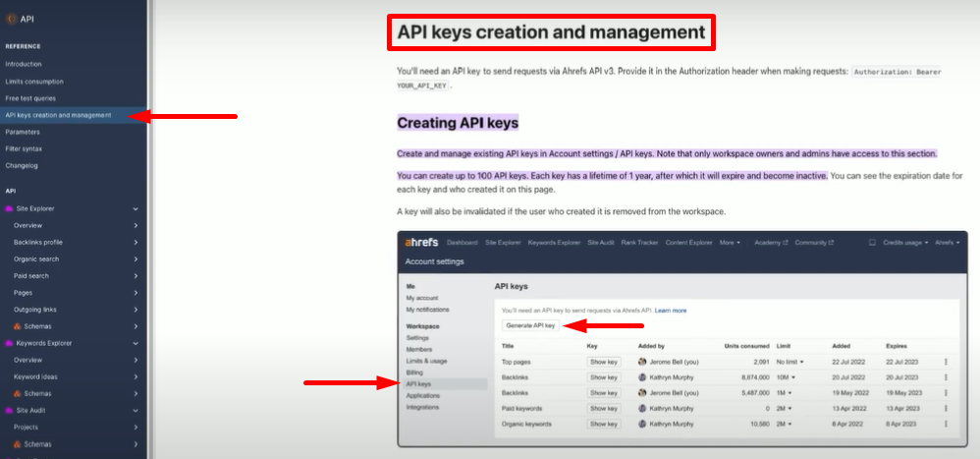980x459 pixels.
Task: Select the Organic search item
Action: click(x=36, y=259)
